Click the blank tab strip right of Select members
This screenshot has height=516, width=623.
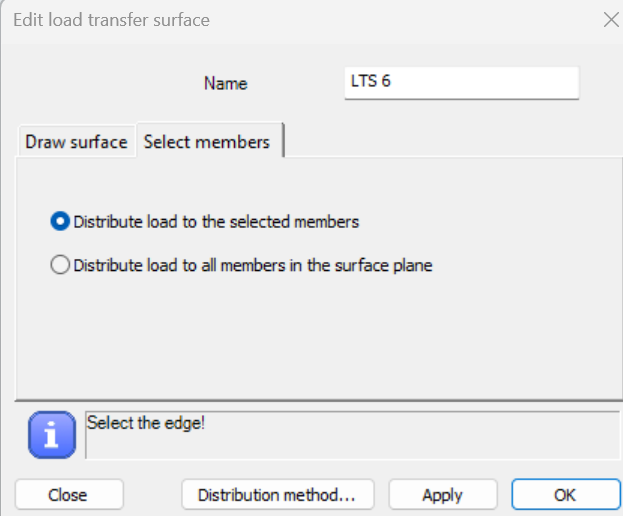pyautogui.click(x=450, y=142)
